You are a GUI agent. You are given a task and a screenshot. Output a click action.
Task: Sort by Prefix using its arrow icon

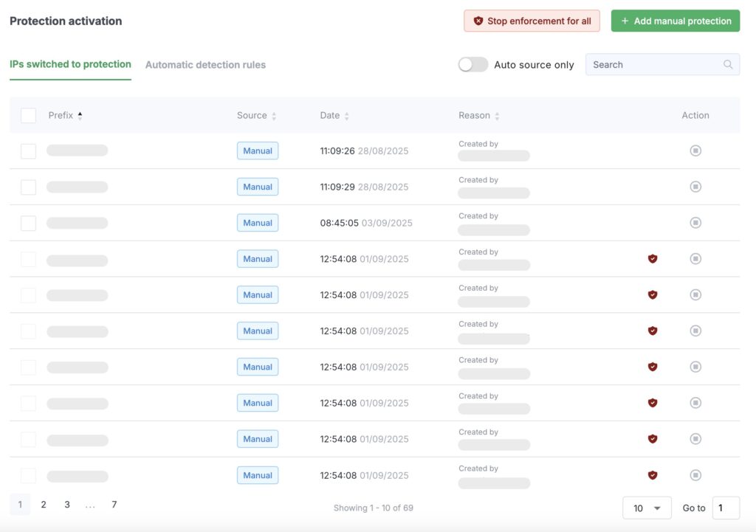pyautogui.click(x=80, y=116)
